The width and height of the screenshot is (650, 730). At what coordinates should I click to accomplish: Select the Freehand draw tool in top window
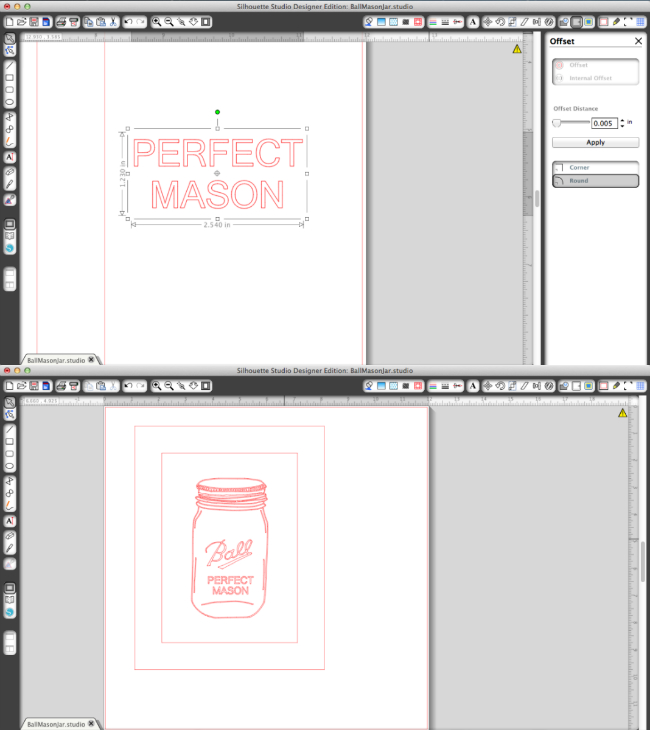click(9, 141)
